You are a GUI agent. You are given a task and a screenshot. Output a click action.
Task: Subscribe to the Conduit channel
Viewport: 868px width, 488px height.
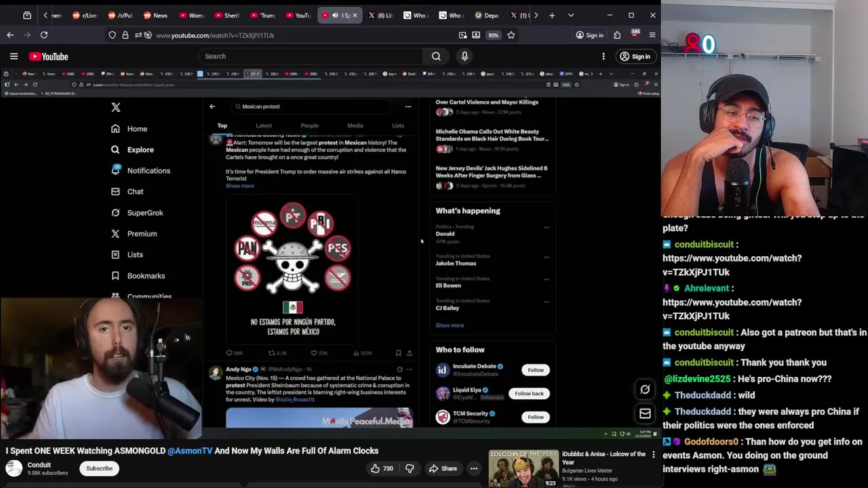click(99, 468)
